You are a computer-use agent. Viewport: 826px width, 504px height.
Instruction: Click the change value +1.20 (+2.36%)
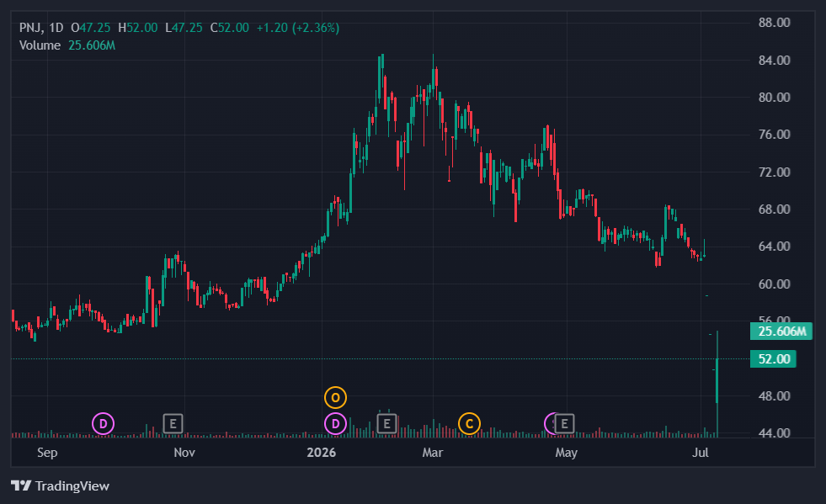(297, 28)
